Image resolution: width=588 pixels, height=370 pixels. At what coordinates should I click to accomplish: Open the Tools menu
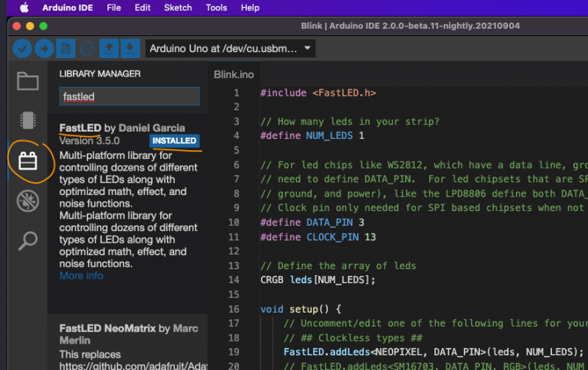click(216, 7)
